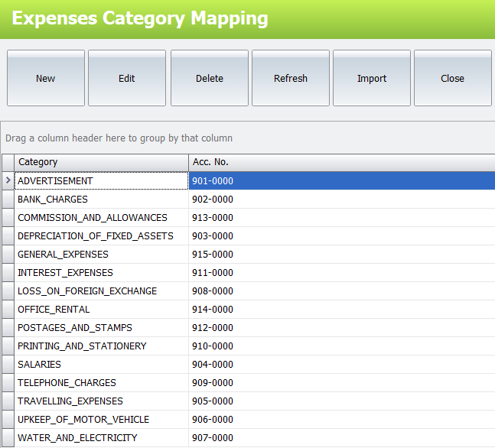Click the row selector beside BANK_CHARGES
The width and height of the screenshot is (495, 448).
[x=8, y=199]
